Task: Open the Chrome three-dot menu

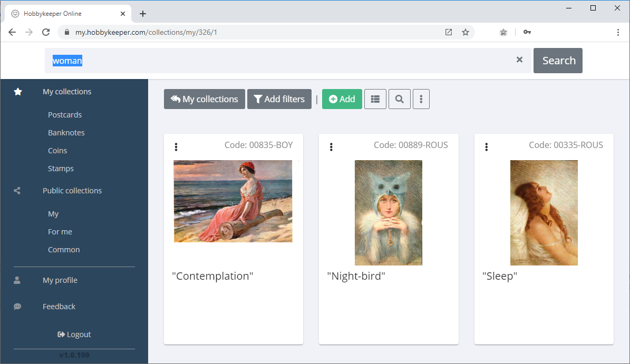Action: [x=618, y=32]
